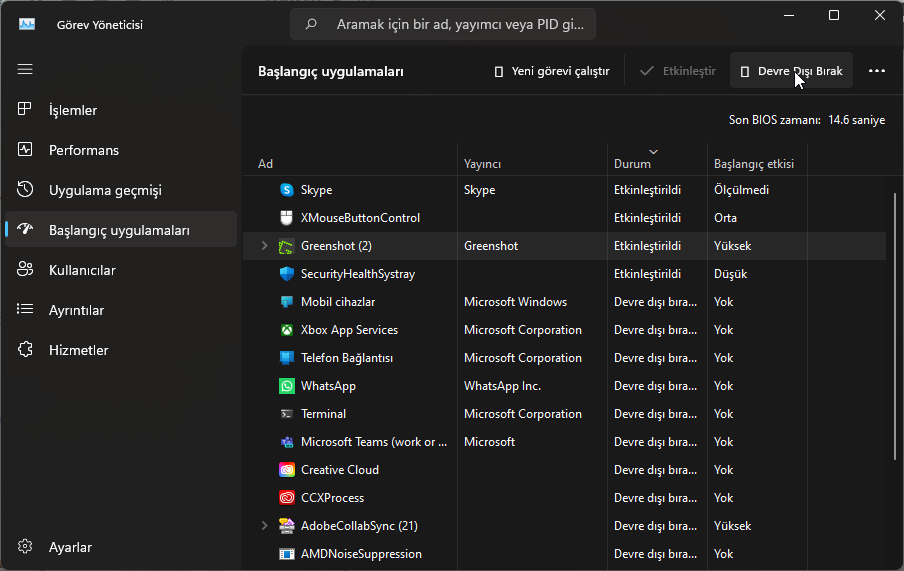Sort by the Durum column header
Screen dimensions: 904x571
(x=657, y=163)
